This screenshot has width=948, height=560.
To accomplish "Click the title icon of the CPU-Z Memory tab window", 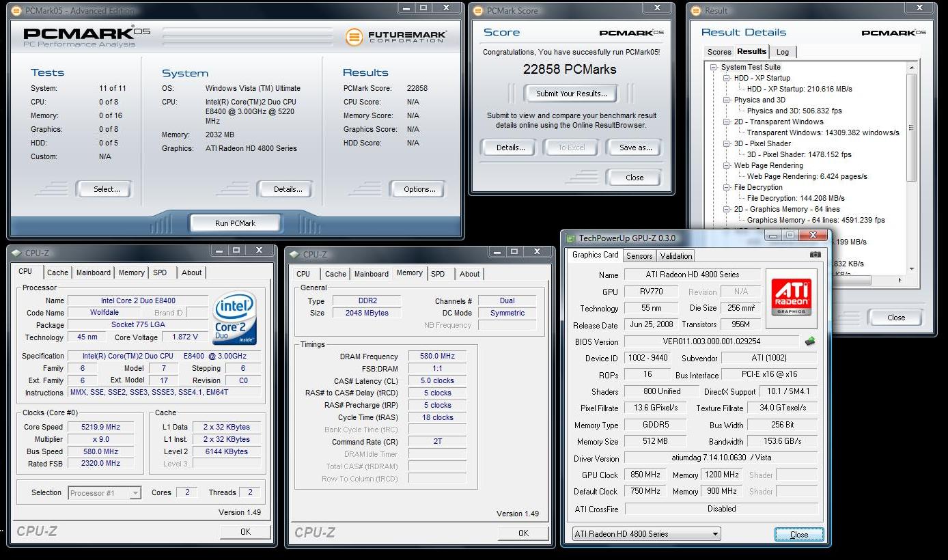I will point(294,254).
